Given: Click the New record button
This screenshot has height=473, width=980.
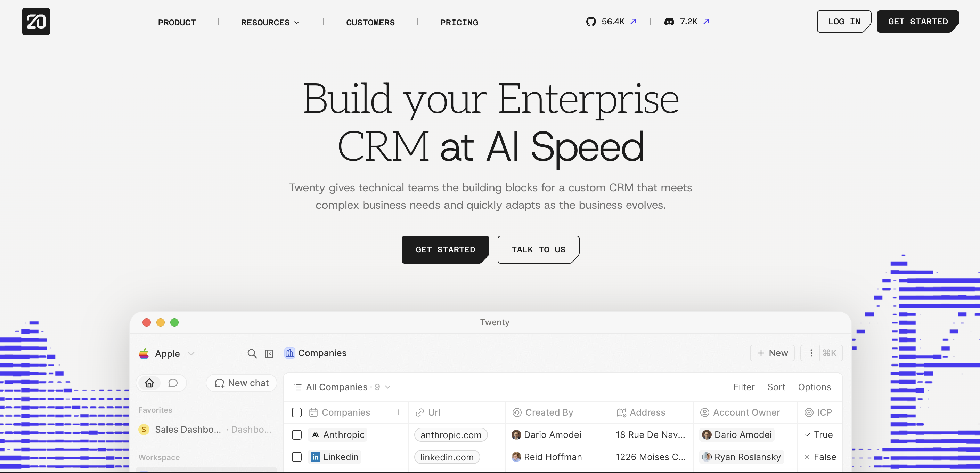Looking at the screenshot, I should coord(772,353).
